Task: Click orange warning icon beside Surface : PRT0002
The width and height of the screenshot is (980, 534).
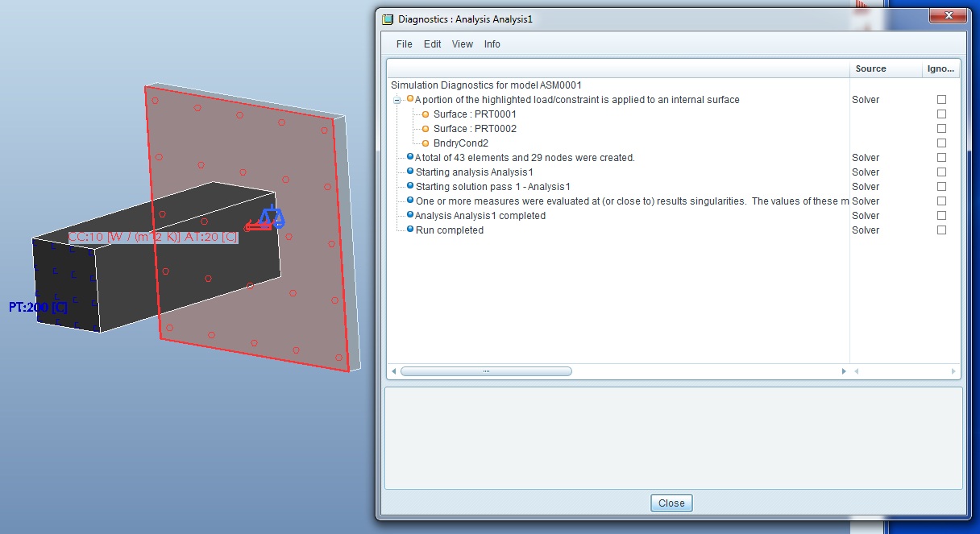Action: (x=426, y=129)
